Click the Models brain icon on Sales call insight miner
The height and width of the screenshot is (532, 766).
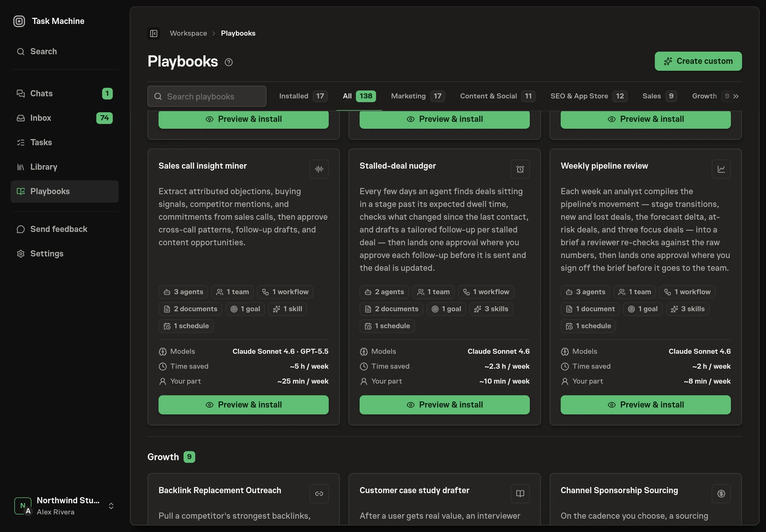pos(163,352)
